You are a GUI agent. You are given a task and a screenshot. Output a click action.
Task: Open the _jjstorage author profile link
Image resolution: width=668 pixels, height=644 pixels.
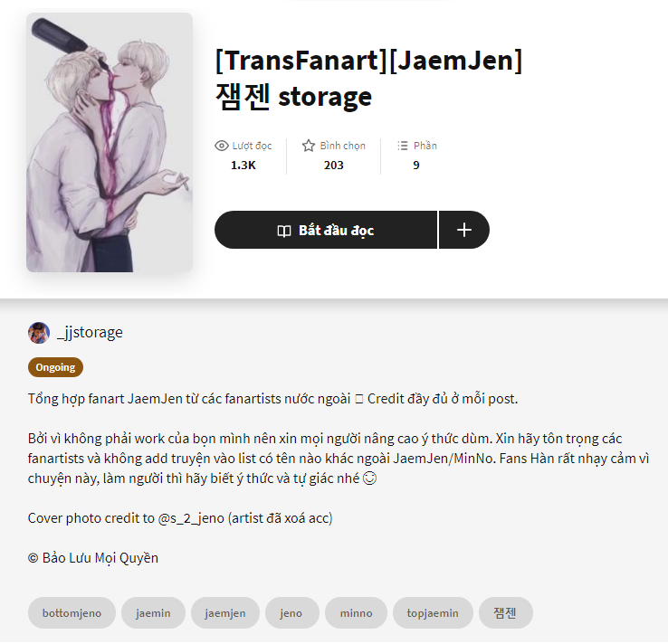(90, 333)
